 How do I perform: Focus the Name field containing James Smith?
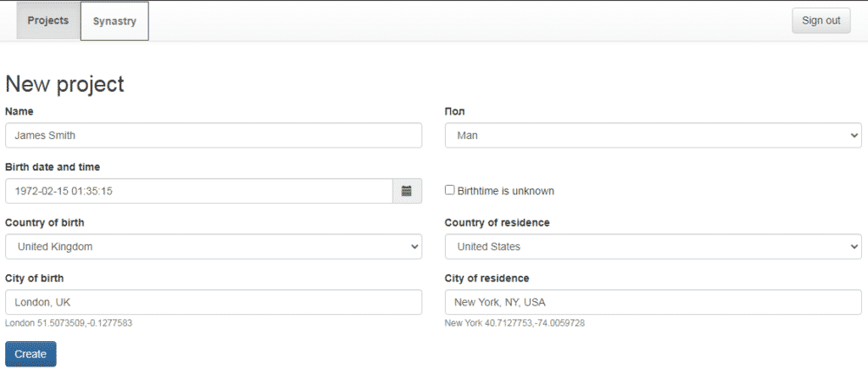pyautogui.click(x=213, y=136)
